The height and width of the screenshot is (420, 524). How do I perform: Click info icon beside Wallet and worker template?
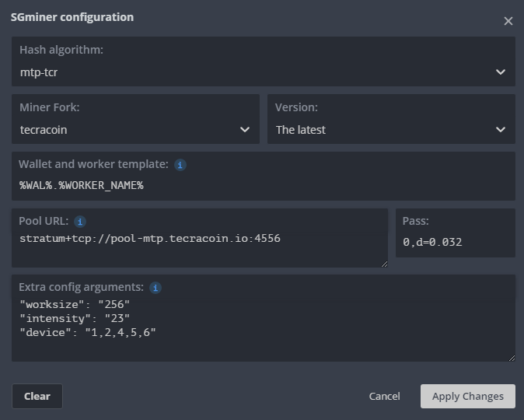point(180,165)
